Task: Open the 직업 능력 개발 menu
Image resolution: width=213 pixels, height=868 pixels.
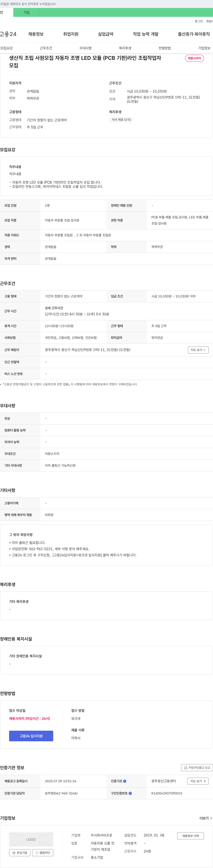Action: 146,34
